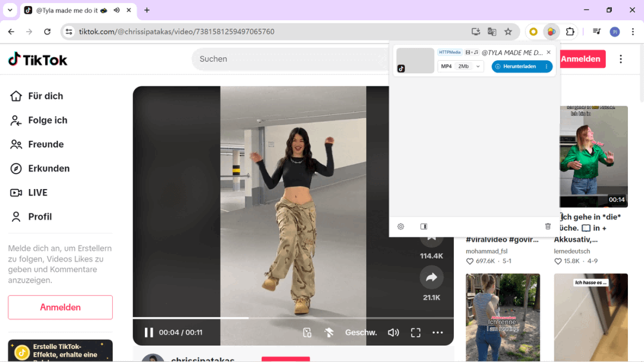Open Chrome three-dot menu

click(x=633, y=32)
